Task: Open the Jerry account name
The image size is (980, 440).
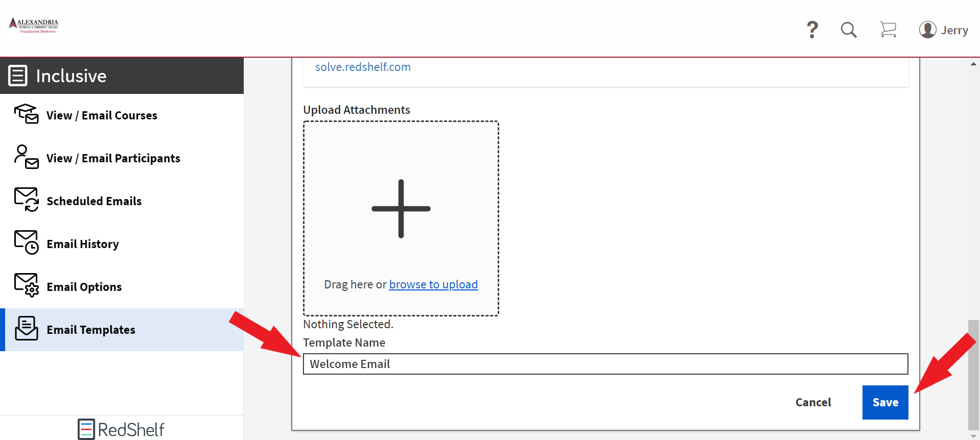Action: coord(954,30)
